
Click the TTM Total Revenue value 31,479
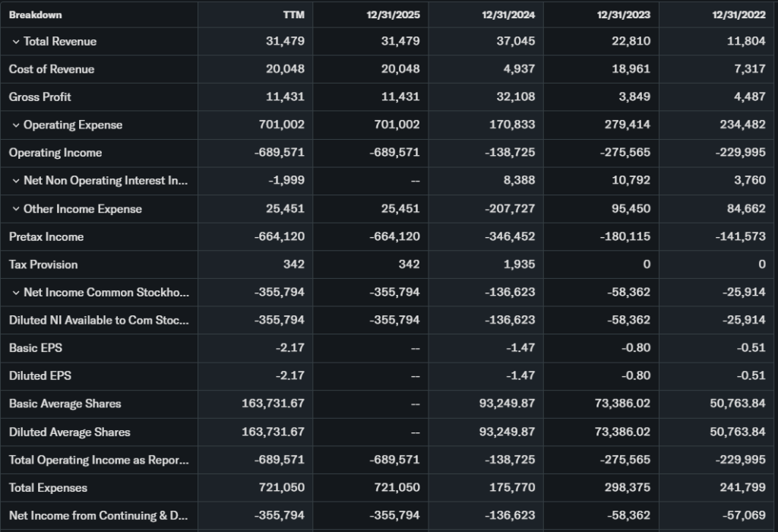click(285, 42)
